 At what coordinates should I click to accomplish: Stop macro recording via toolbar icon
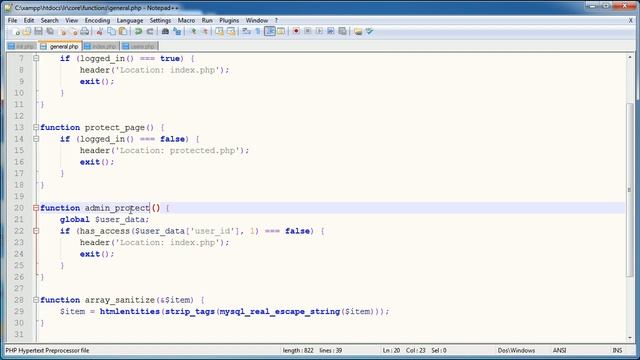(308, 31)
